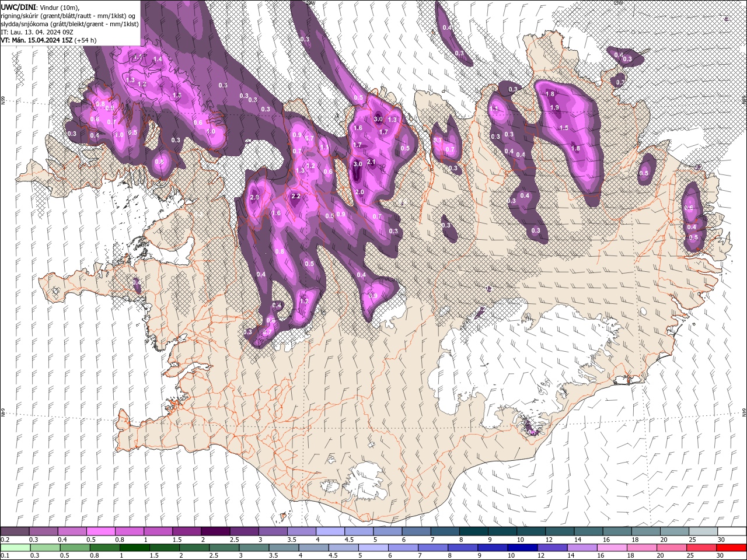Viewport: 747px width, 560px height.
Task: Select the lavender rain swatch between 14 and 16
Action: coord(582,548)
